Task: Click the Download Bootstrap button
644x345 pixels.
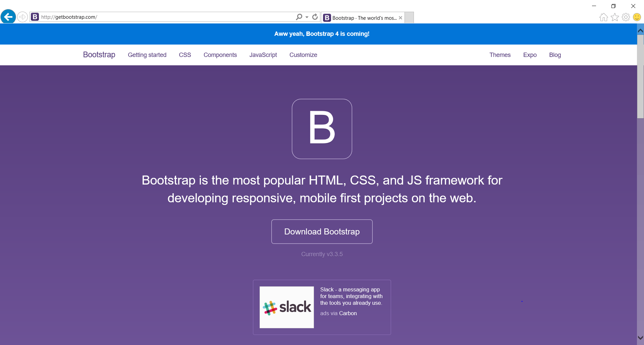Action: click(x=322, y=231)
